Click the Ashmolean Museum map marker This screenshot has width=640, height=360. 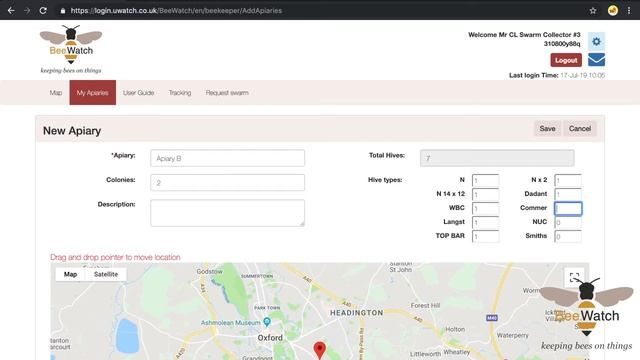click(x=267, y=322)
